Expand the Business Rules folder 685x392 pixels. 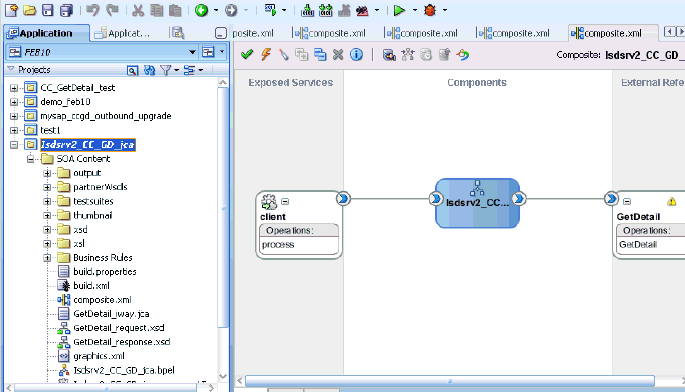click(x=47, y=258)
